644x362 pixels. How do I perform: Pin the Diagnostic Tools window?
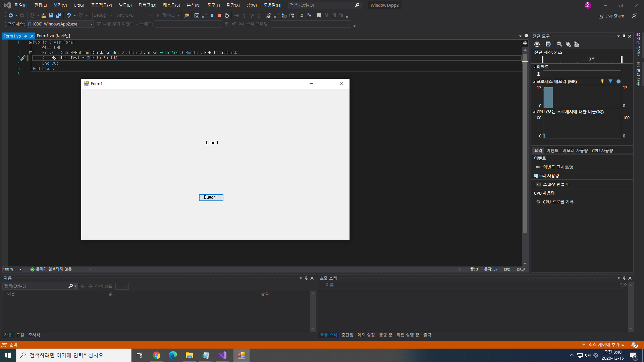click(624, 36)
